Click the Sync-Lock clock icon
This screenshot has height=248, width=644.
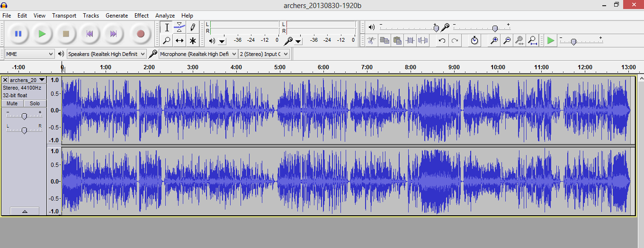pyautogui.click(x=474, y=40)
